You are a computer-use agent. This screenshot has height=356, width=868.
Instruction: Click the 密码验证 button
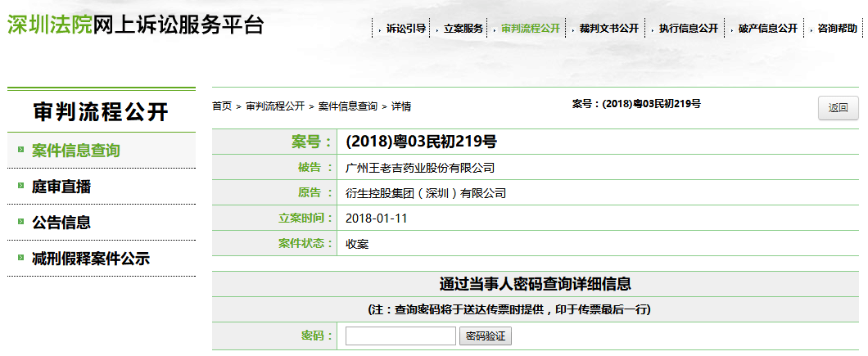486,336
